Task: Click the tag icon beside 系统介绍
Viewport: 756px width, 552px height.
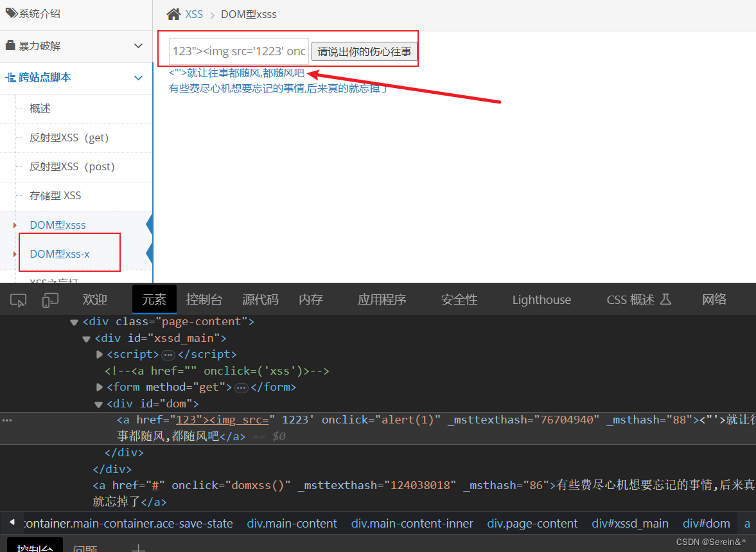Action: coord(12,13)
